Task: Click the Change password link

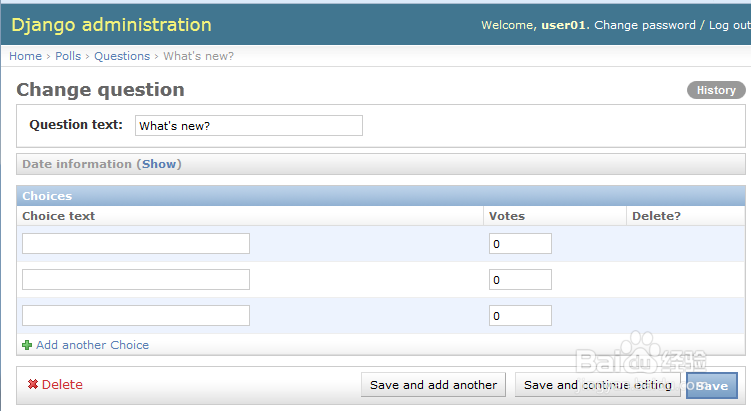Action: click(645, 25)
